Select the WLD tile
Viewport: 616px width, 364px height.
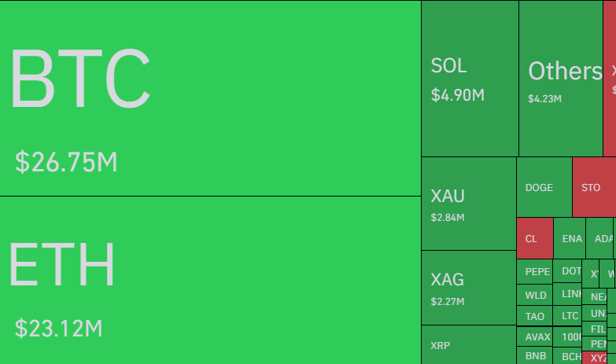535,296
